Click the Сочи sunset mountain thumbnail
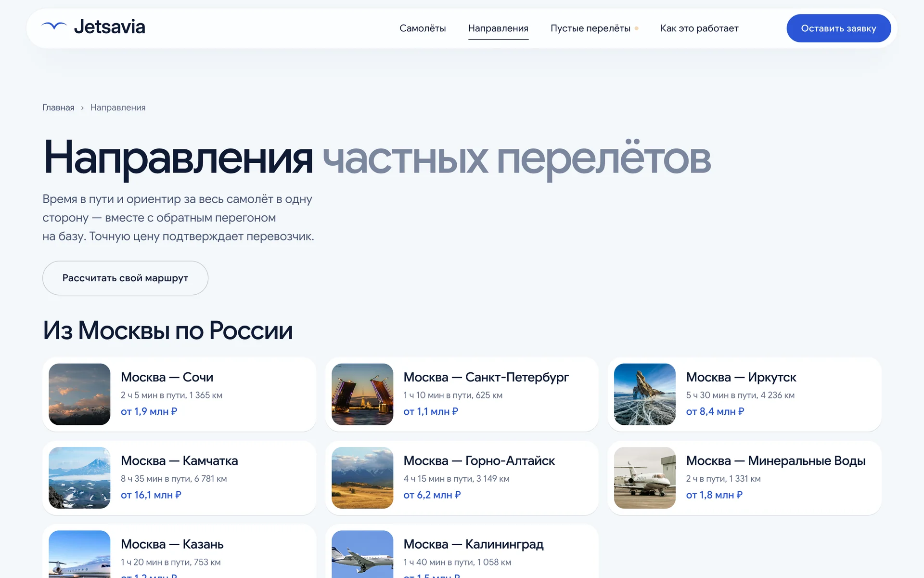This screenshot has height=578, width=924. coord(79,394)
